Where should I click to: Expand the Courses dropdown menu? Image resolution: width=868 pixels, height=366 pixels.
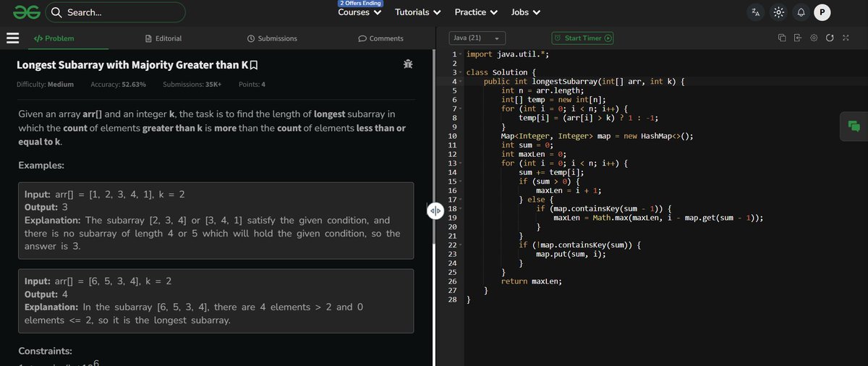coord(359,12)
